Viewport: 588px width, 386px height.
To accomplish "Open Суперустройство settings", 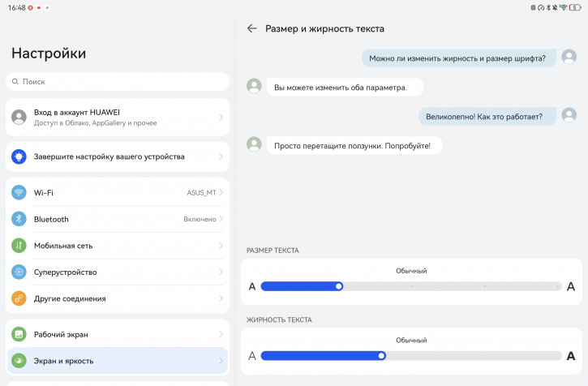I will click(x=118, y=272).
